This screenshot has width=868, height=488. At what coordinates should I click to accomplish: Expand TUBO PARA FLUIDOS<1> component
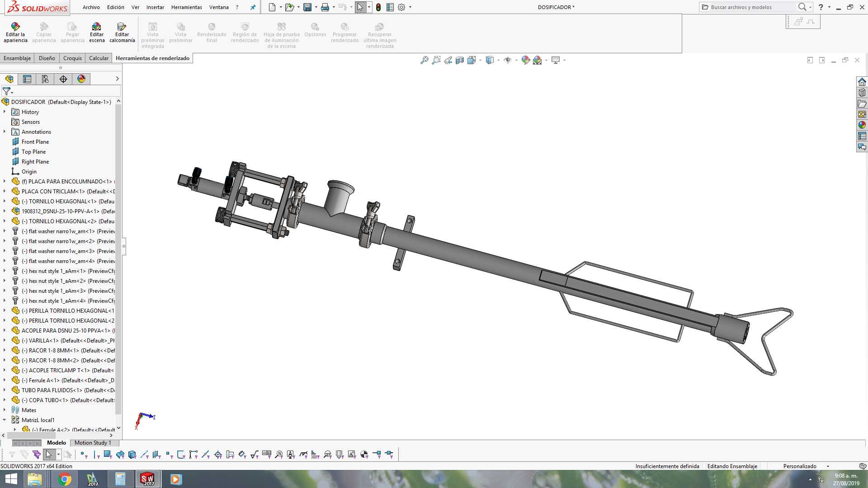click(x=5, y=390)
